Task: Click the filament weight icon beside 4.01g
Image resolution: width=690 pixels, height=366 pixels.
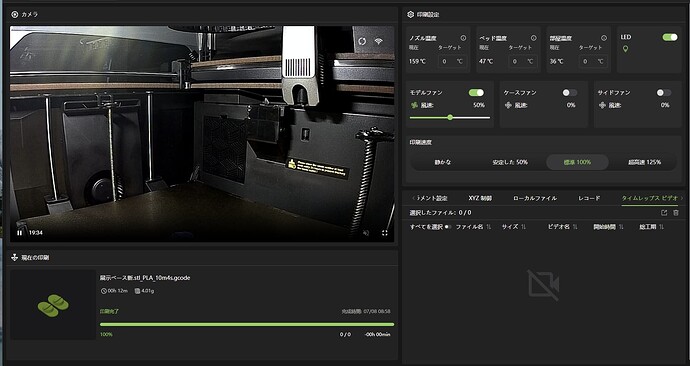Action: pos(137,291)
